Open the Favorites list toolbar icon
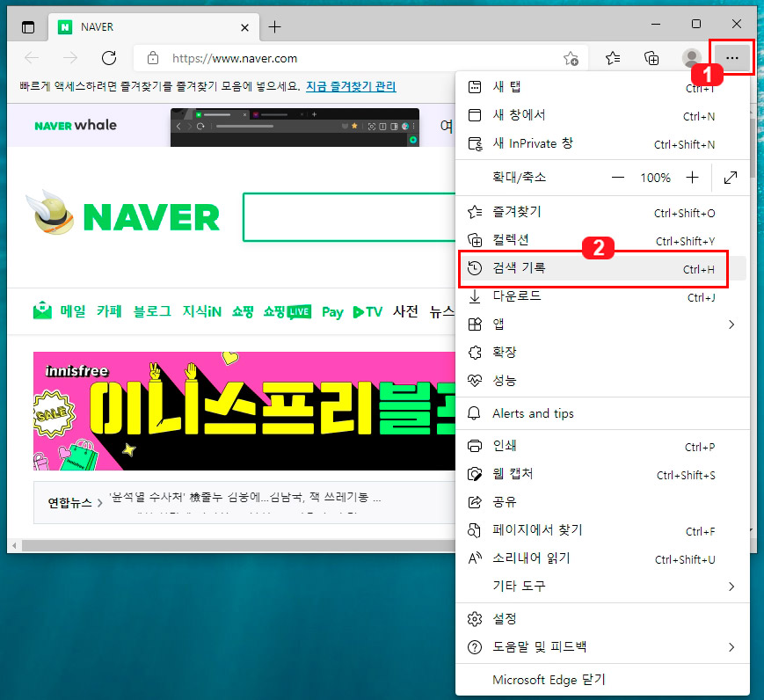Viewport: 764px width, 700px height. pos(611,58)
